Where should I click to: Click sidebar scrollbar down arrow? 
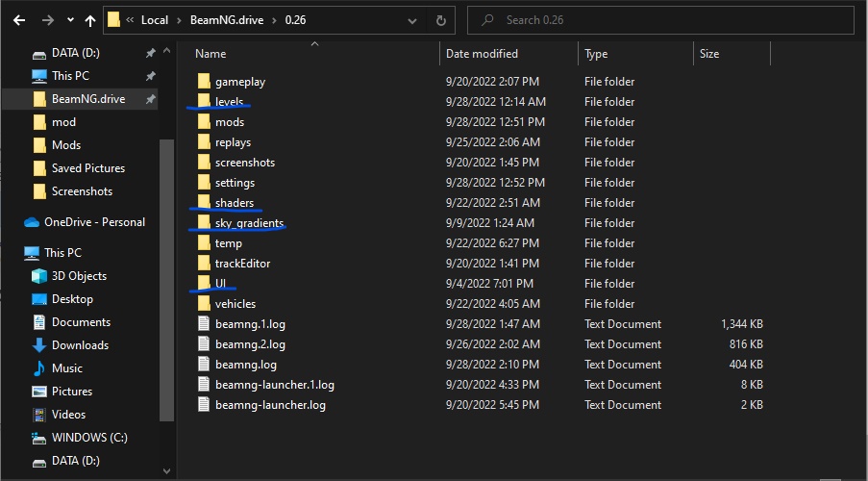click(166, 471)
